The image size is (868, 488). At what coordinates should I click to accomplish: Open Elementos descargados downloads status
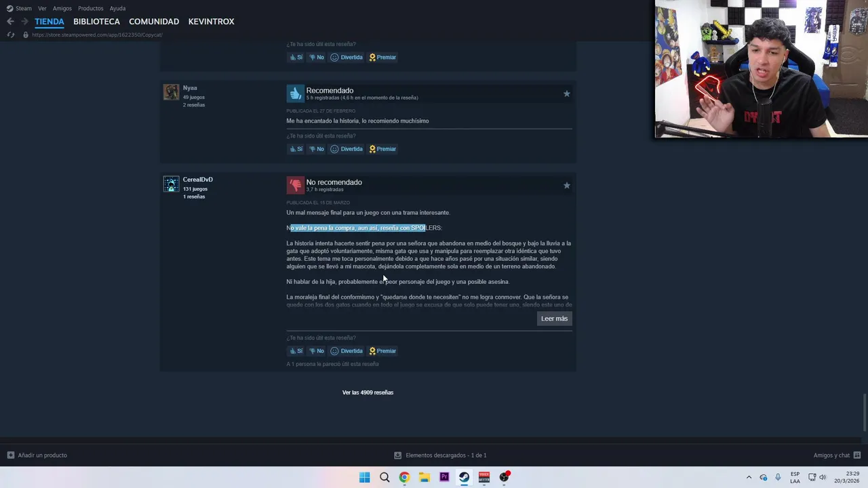tap(440, 455)
